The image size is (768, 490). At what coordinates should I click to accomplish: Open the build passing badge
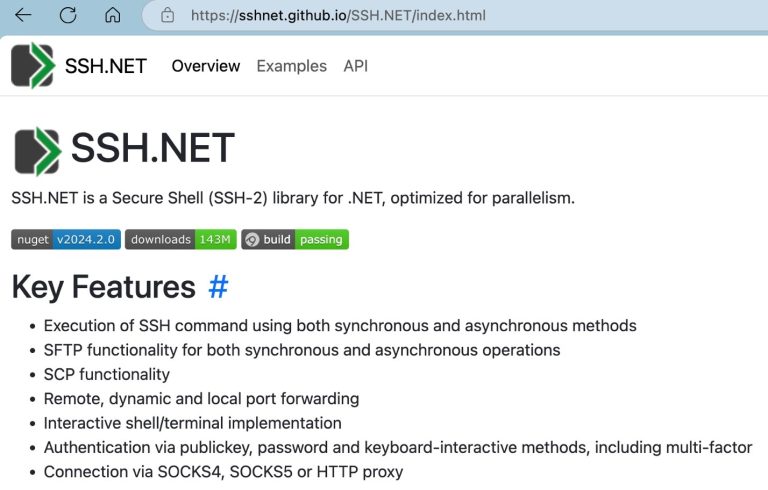(295, 240)
